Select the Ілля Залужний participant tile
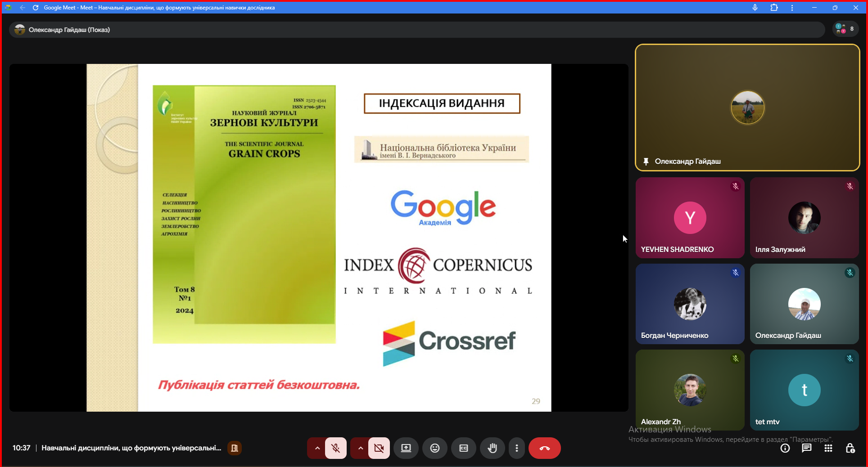The width and height of the screenshot is (868, 467). [x=804, y=218]
